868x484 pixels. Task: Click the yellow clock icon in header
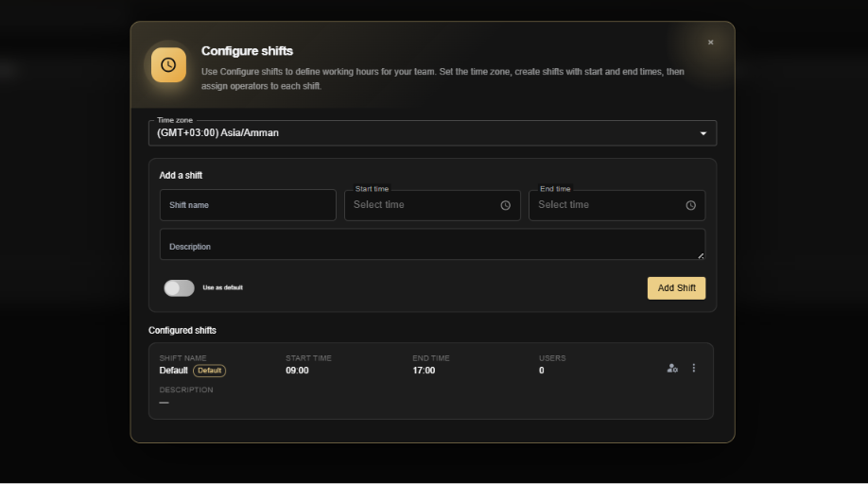click(x=168, y=64)
